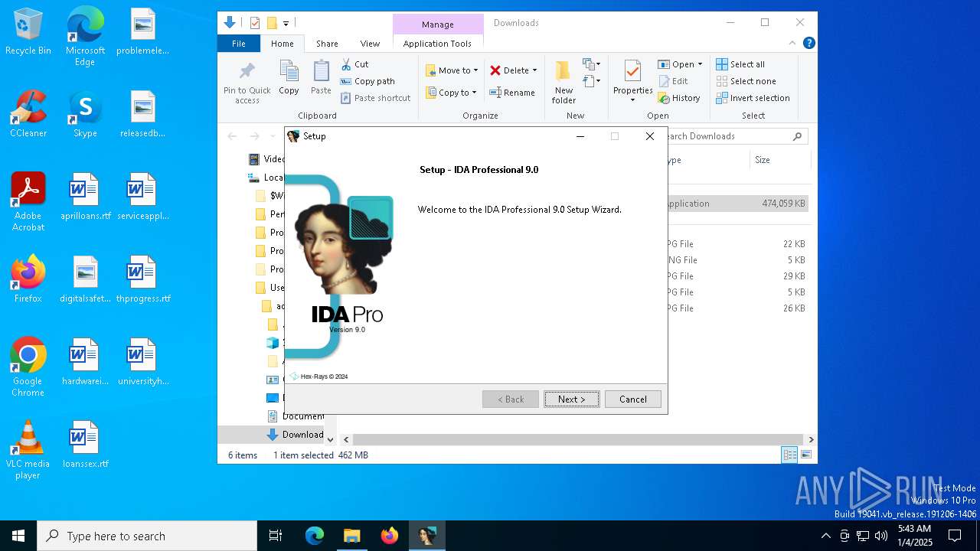Click Next in the IDA Setup wizard
Screen dimensions: 980x551
(x=572, y=399)
